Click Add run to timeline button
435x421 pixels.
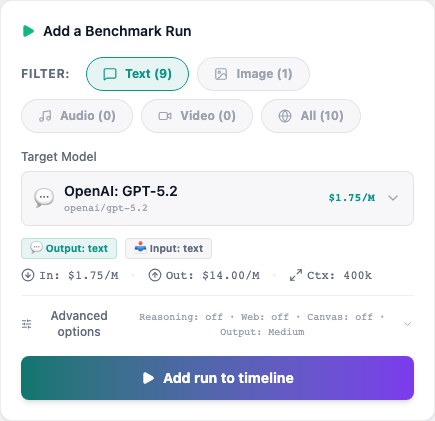217,378
